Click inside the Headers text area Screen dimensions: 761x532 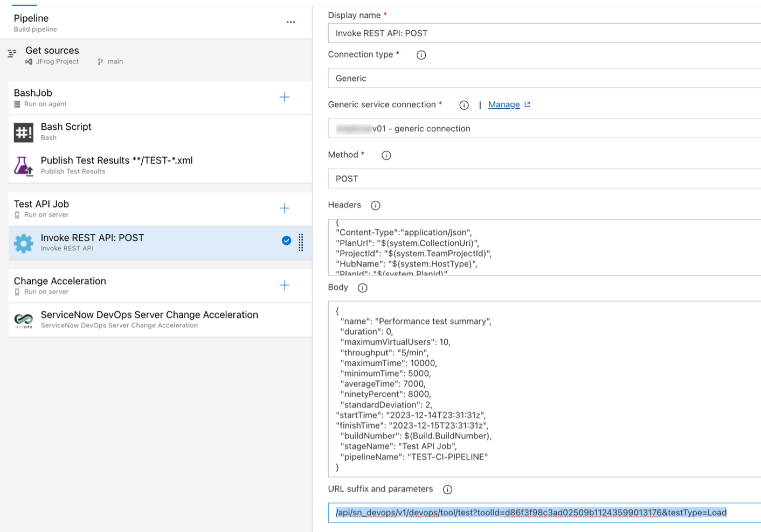point(544,247)
